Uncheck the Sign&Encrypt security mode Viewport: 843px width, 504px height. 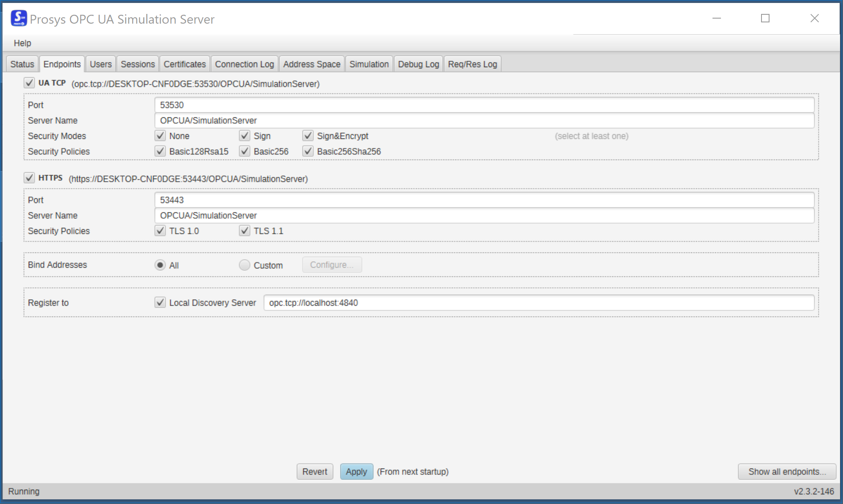(x=308, y=135)
